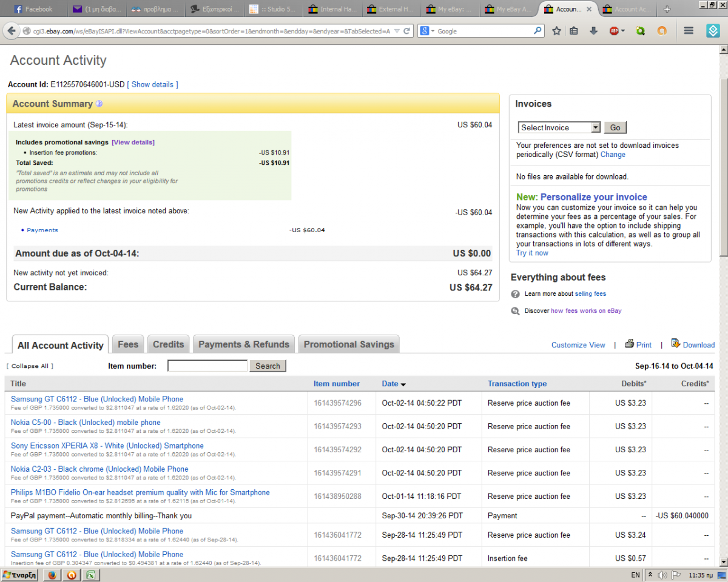
Task: Click the magnifier icon beside Discover
Action: tap(515, 311)
